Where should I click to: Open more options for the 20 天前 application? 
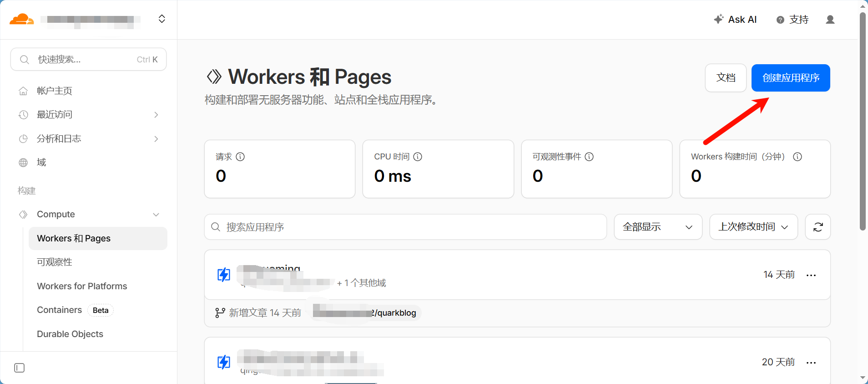(811, 363)
